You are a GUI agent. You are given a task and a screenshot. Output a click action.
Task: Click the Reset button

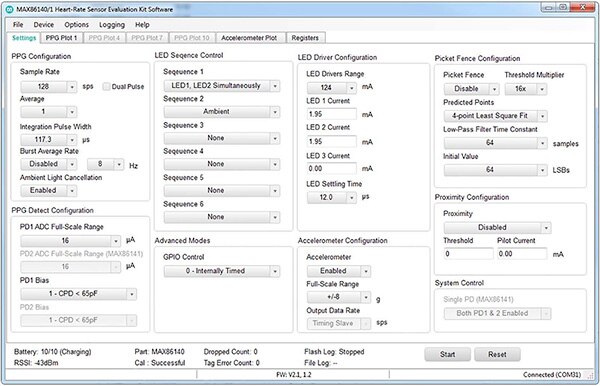pos(497,354)
